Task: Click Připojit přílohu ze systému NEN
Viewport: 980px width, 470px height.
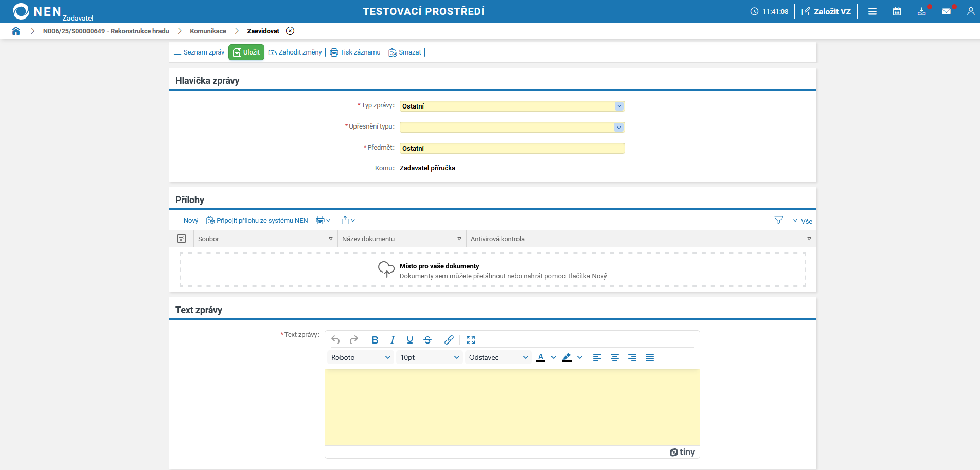Action: coord(257,220)
